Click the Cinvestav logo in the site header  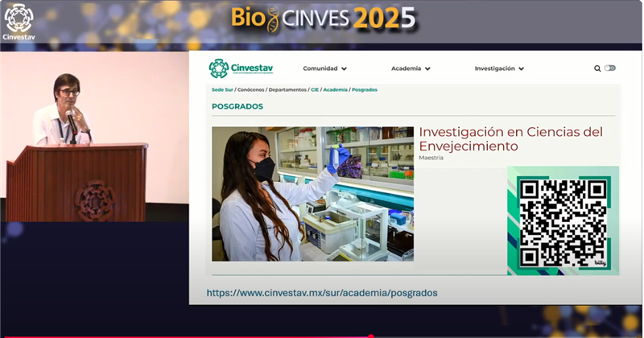pos(241,68)
